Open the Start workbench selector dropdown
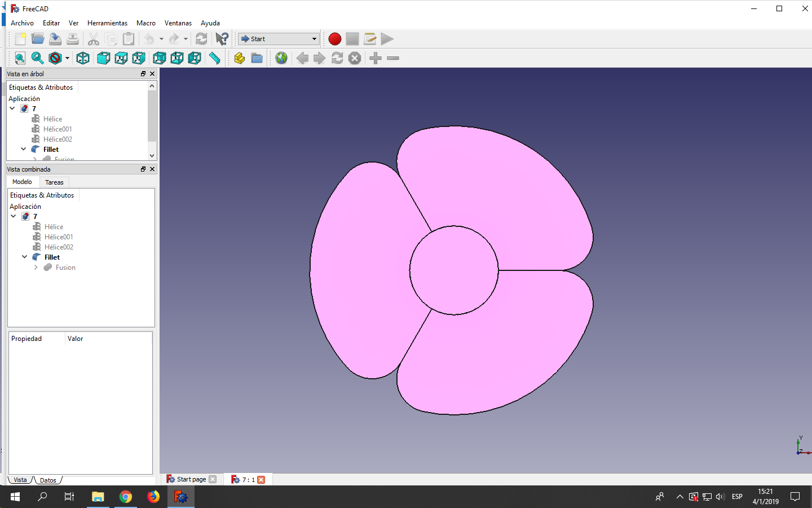The height and width of the screenshot is (508, 812). [314, 39]
